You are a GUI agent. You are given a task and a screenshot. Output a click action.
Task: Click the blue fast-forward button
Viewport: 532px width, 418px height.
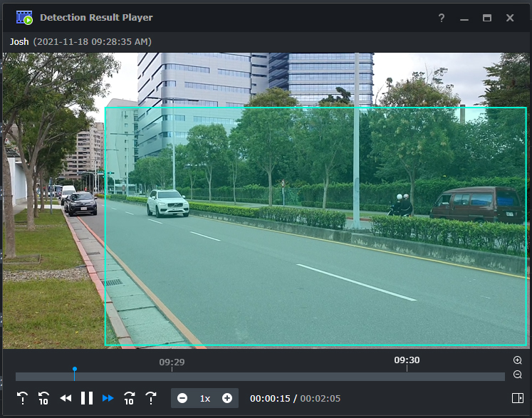(x=108, y=398)
